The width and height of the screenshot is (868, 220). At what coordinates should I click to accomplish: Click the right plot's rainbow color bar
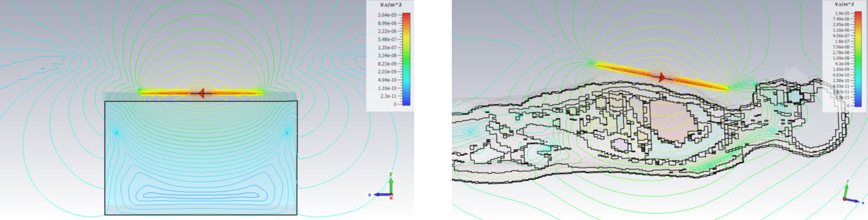(858, 58)
